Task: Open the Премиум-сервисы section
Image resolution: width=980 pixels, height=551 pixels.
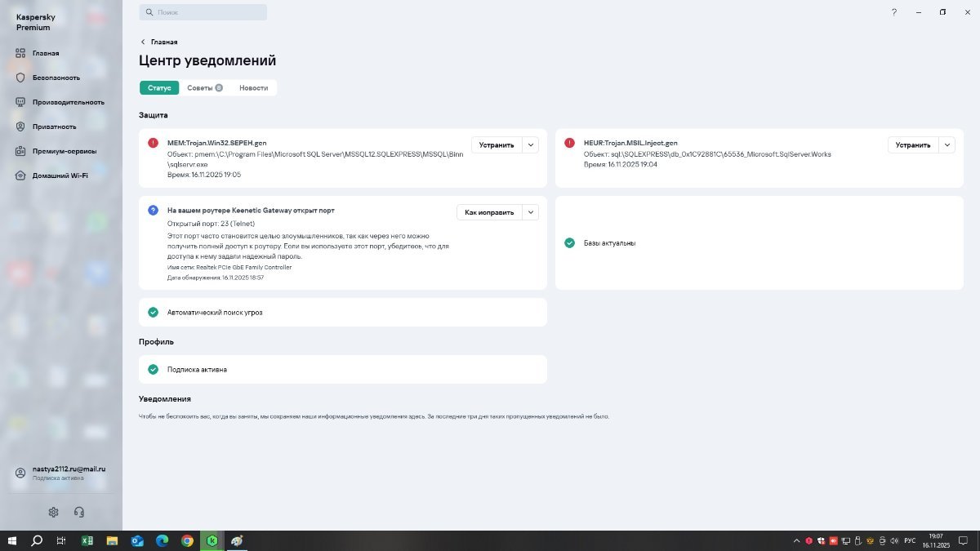Action: tap(56, 151)
